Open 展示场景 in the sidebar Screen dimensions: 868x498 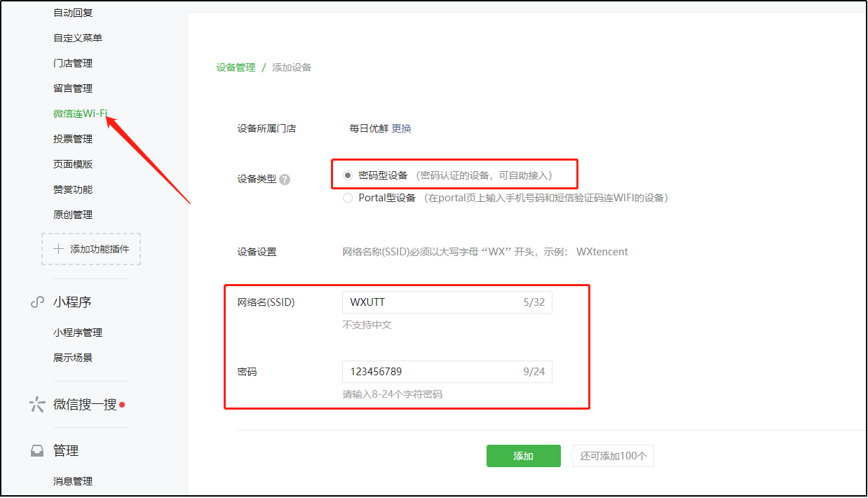click(x=73, y=358)
